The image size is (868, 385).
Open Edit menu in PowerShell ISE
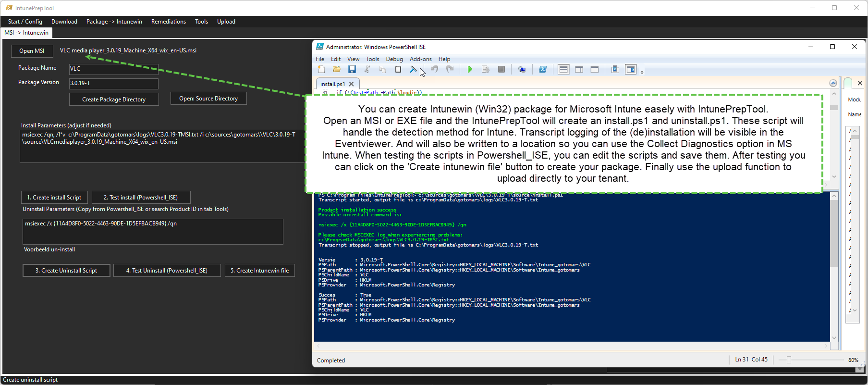coord(336,59)
